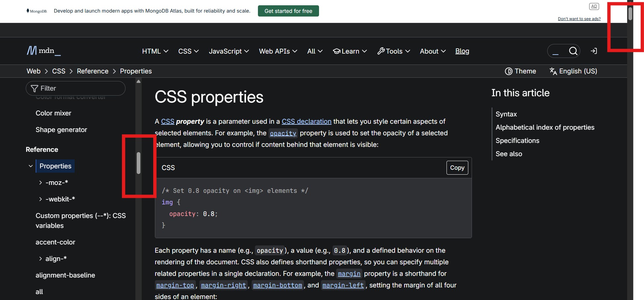Copy the CSS code sample

(457, 168)
